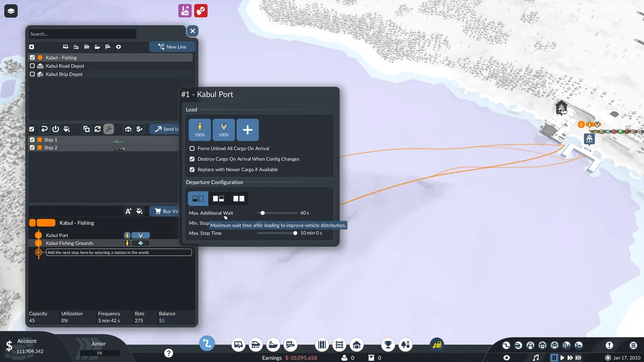Add a new cargo load with plus button
The width and height of the screenshot is (644, 362).
click(x=248, y=130)
